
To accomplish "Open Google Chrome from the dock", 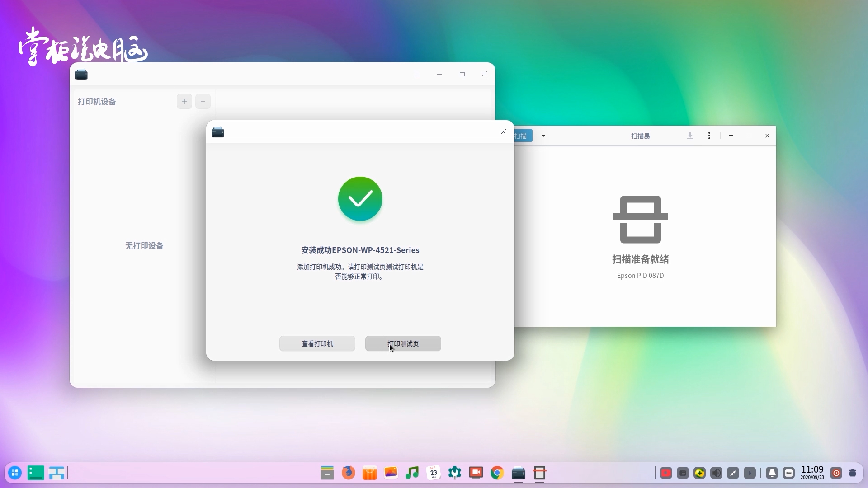I will click(x=497, y=473).
